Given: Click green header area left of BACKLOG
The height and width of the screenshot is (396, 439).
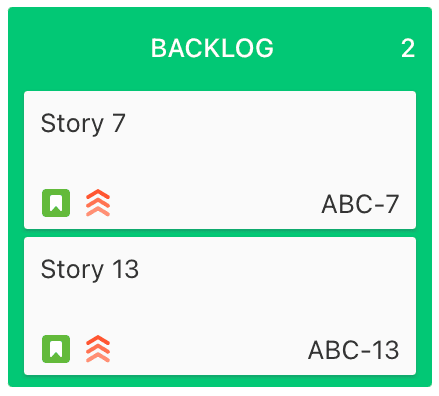Looking at the screenshot, I should point(80,48).
